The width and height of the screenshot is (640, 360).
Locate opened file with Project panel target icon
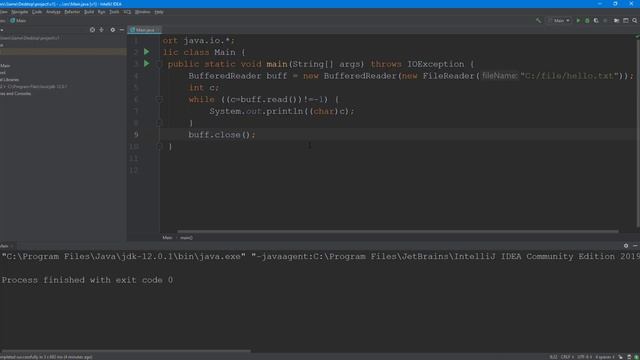[x=92, y=30]
